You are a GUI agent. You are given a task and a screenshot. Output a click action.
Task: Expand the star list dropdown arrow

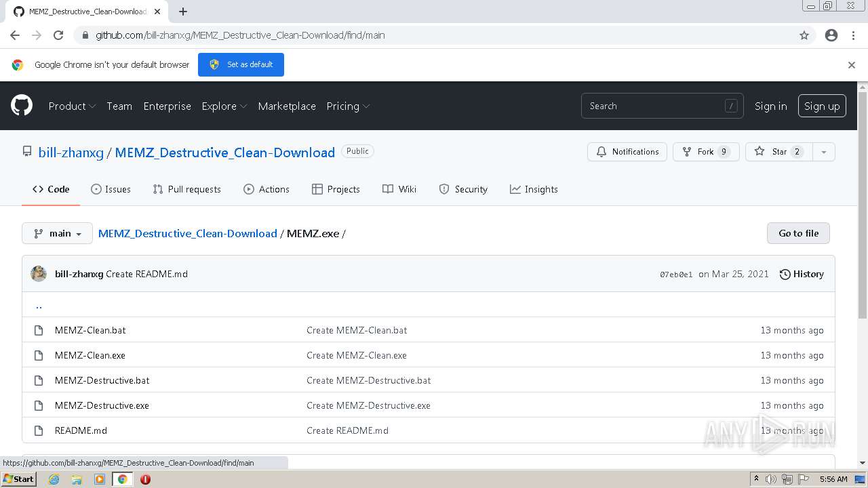823,152
